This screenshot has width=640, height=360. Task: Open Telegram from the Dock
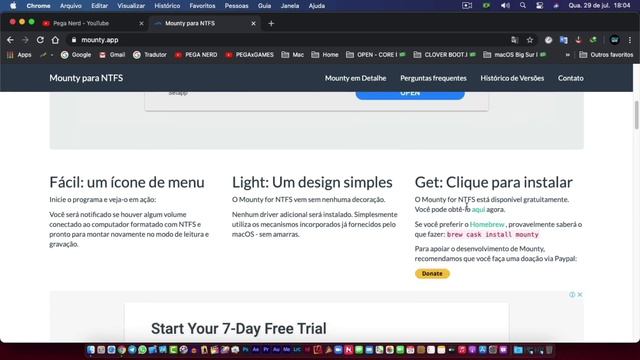[132, 350]
